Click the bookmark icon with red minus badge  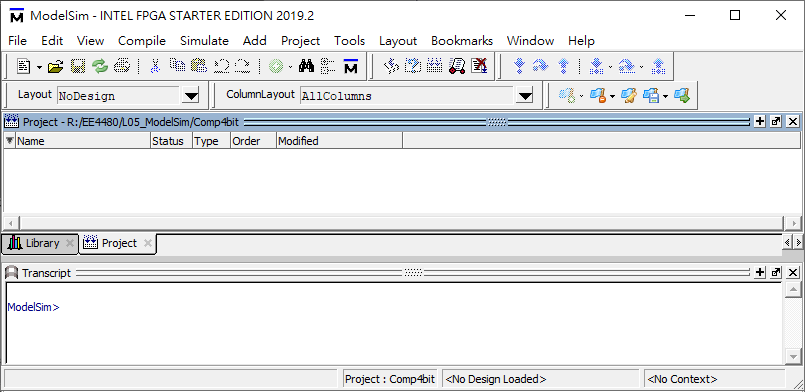598,95
